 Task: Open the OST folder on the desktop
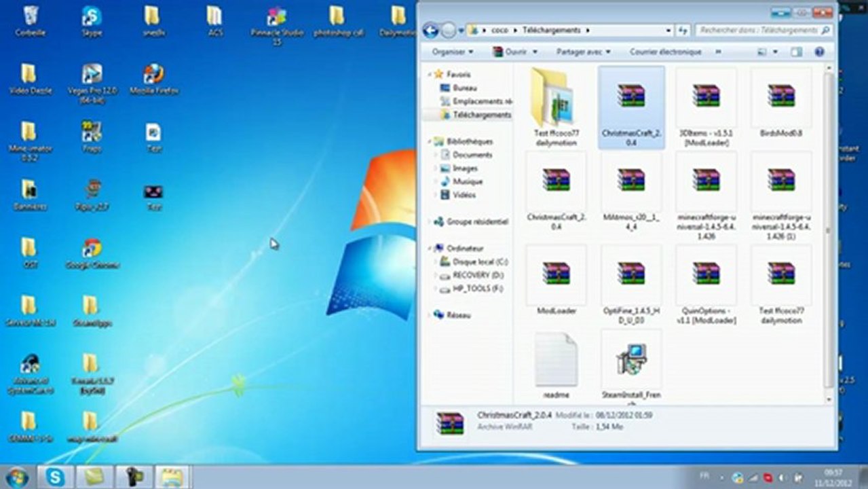click(30, 253)
